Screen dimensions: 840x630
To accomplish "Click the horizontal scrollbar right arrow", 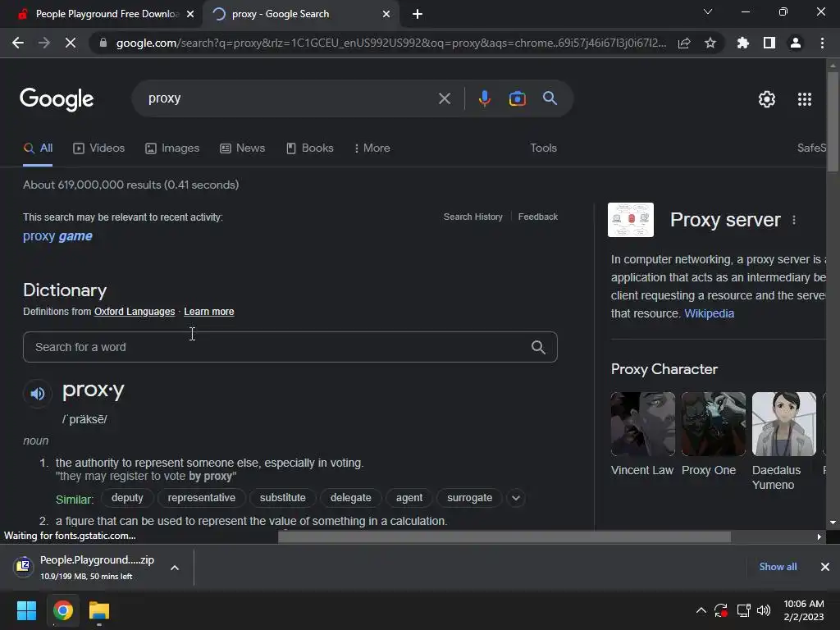I will (x=819, y=536).
